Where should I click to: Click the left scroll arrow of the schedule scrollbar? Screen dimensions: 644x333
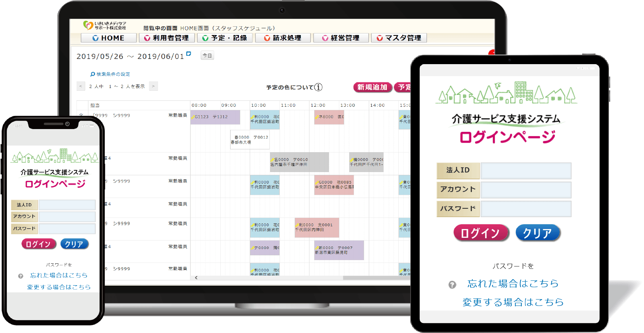click(196, 278)
